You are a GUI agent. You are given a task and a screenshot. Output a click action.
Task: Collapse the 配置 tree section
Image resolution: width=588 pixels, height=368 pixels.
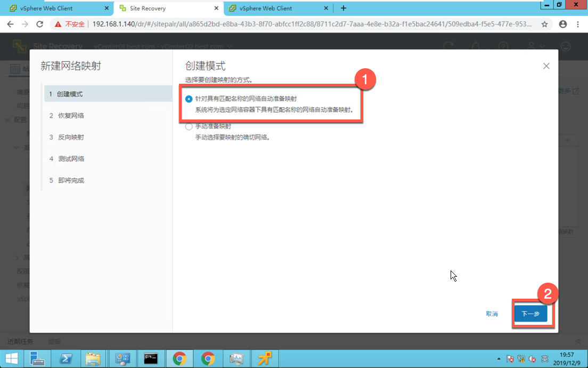(x=7, y=120)
